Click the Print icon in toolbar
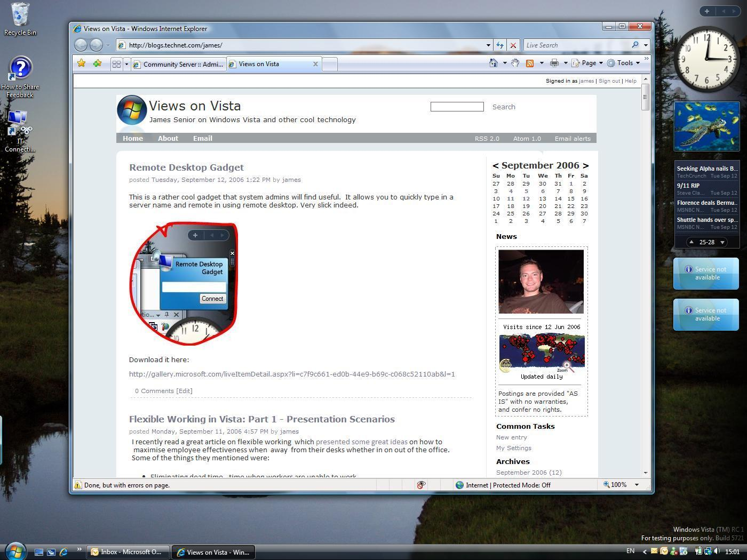Viewport: 747px width, 560px height. pyautogui.click(x=554, y=63)
